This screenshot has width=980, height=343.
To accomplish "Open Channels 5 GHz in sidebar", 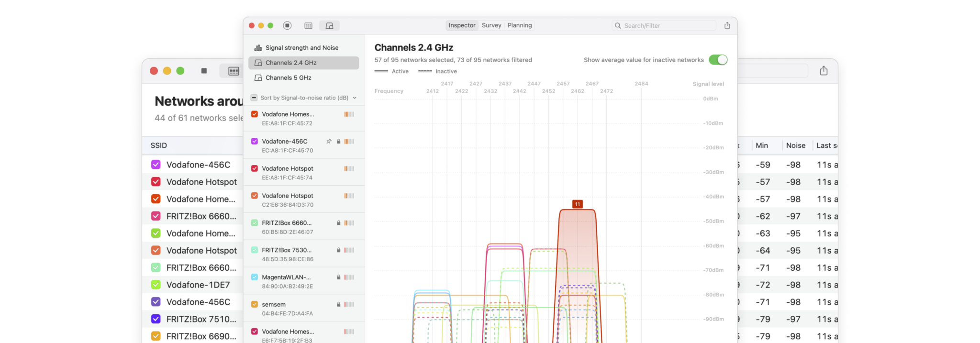I will click(x=288, y=78).
